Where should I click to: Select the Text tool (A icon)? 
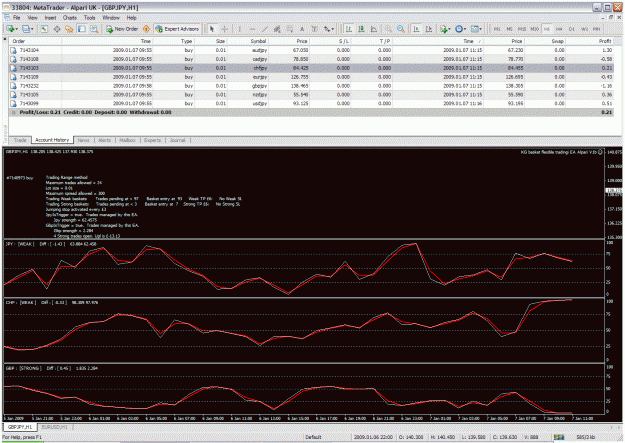point(302,29)
